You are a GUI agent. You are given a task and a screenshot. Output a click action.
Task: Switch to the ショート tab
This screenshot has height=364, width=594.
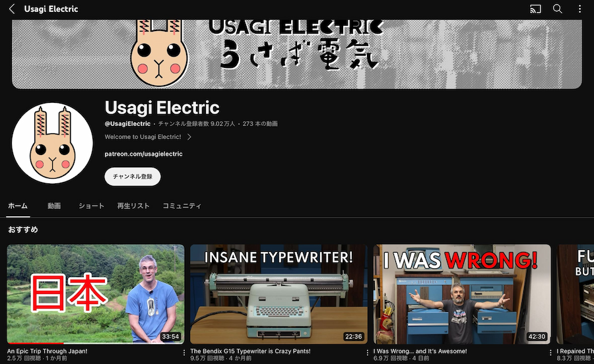(91, 206)
